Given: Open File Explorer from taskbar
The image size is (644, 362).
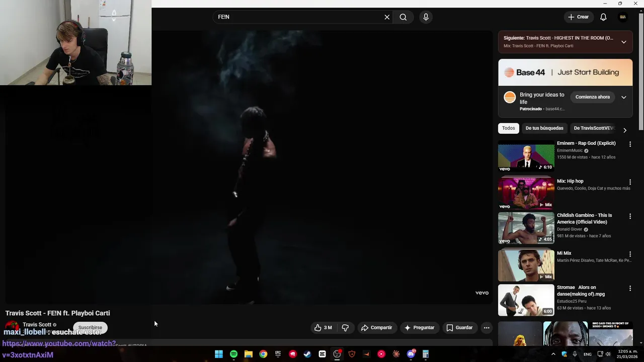Looking at the screenshot, I should coord(248,354).
